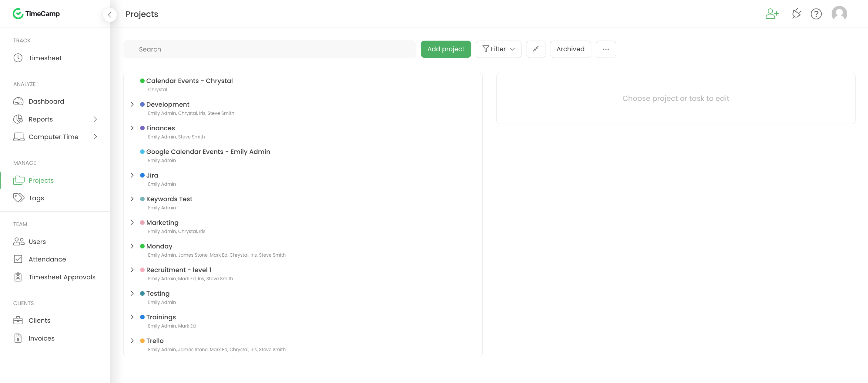Open the integrations plug icon
The width and height of the screenshot is (868, 383).
[x=796, y=14]
